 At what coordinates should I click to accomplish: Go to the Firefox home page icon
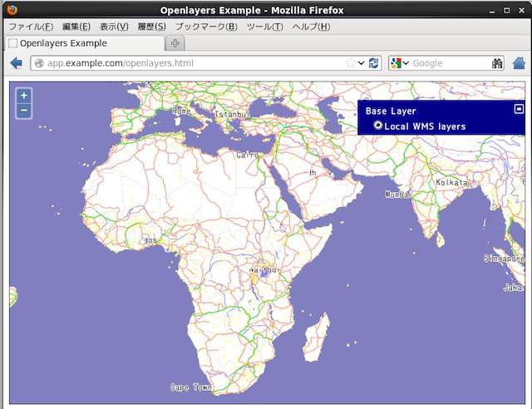[x=520, y=63]
